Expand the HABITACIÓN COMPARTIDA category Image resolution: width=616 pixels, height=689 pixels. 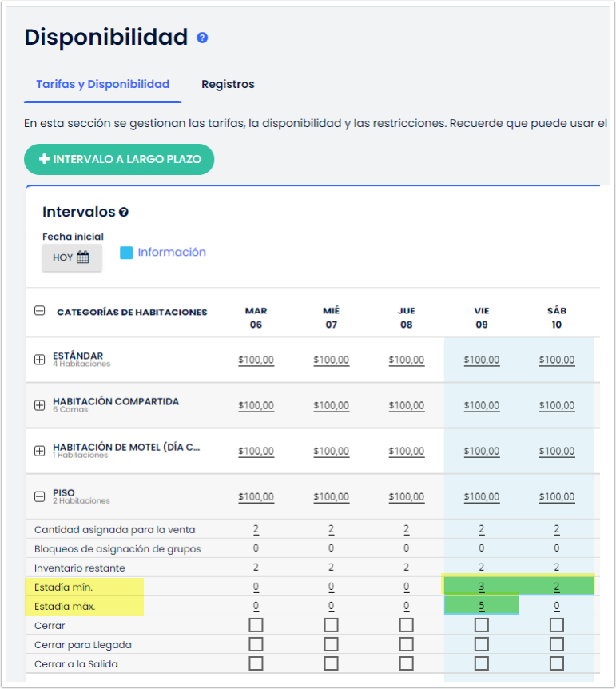pos(39,405)
